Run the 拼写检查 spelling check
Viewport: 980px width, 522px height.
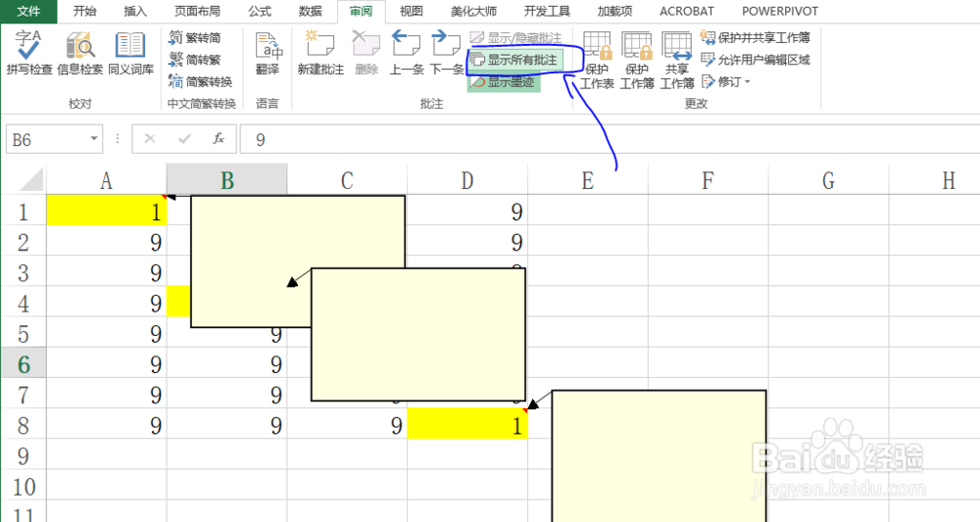pos(28,53)
